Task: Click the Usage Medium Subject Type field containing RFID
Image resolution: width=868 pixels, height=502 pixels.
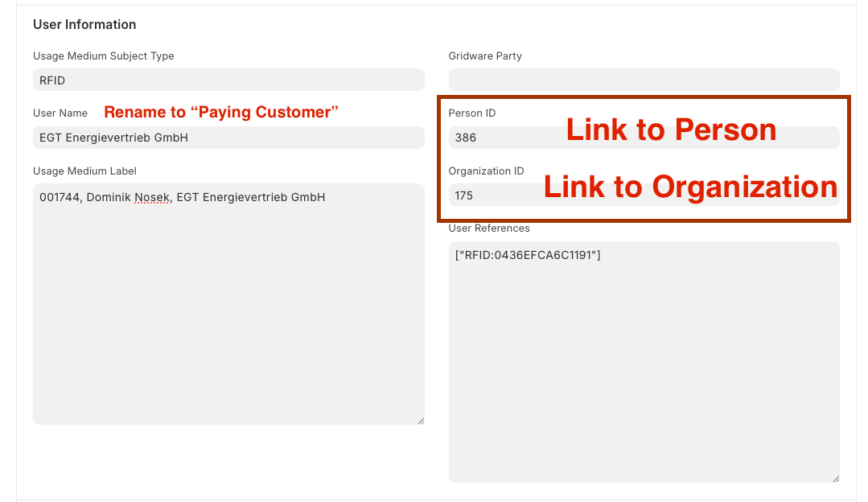Action: 228,80
